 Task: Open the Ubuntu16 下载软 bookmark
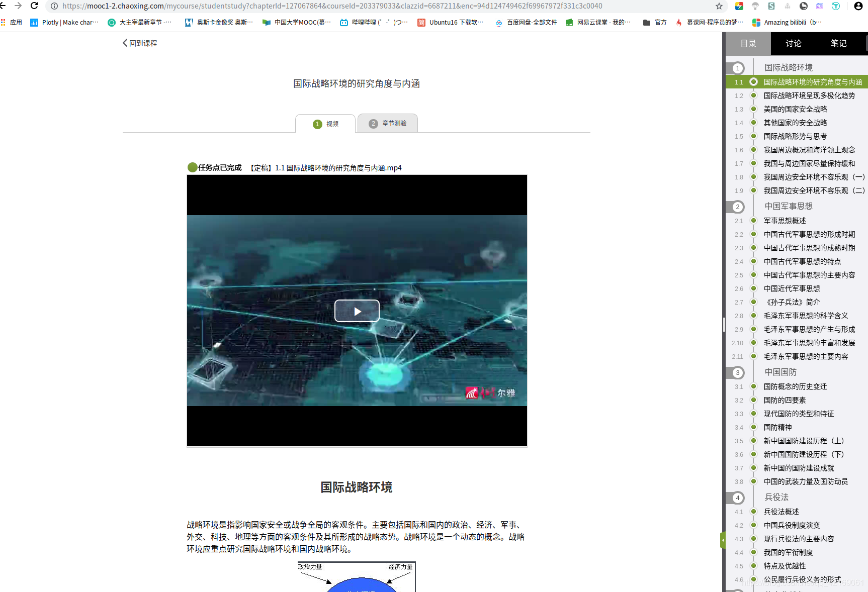click(450, 22)
